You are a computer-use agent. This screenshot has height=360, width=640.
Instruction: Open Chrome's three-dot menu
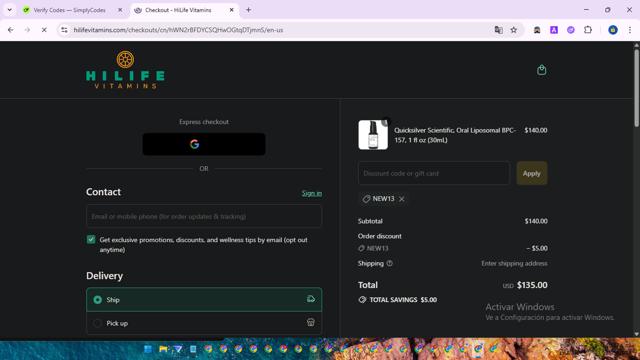click(630, 30)
